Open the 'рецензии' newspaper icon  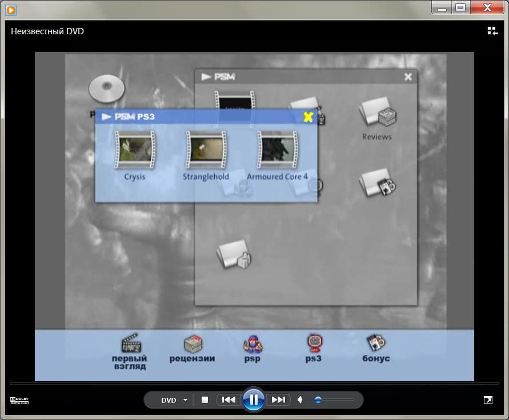click(193, 344)
